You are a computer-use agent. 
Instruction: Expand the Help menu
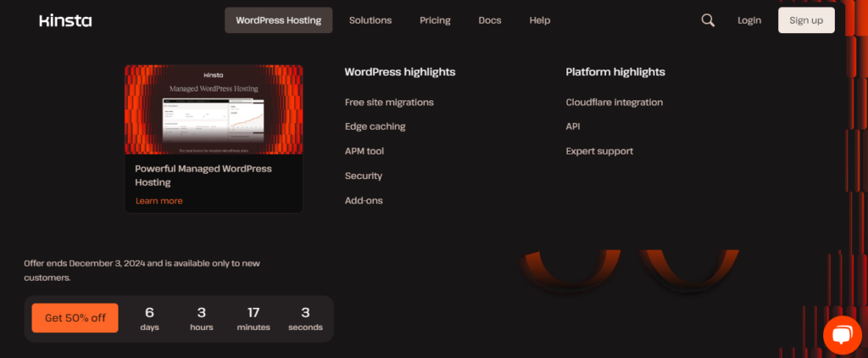click(x=539, y=20)
